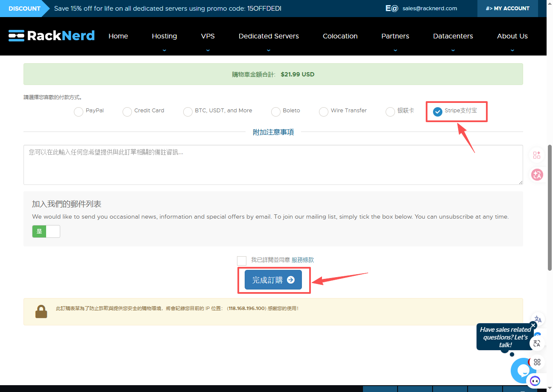Select 银联卡 payment method

(x=390, y=112)
